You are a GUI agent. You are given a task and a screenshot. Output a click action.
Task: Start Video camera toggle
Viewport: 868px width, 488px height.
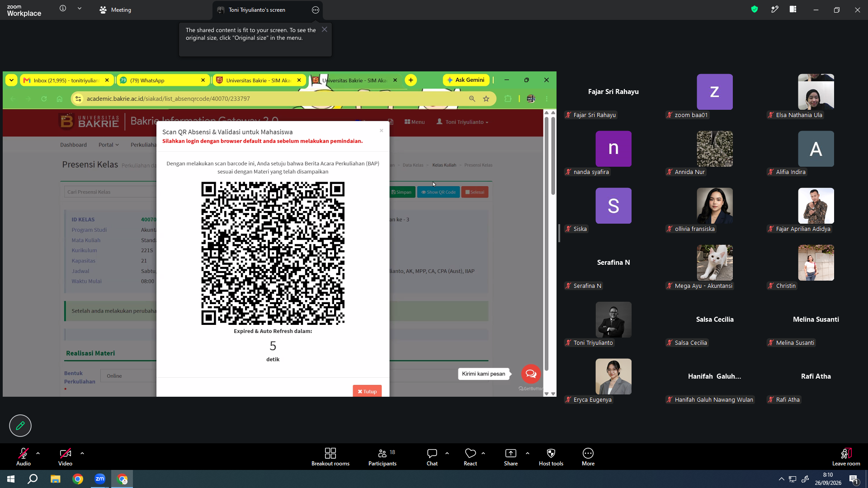(x=65, y=457)
